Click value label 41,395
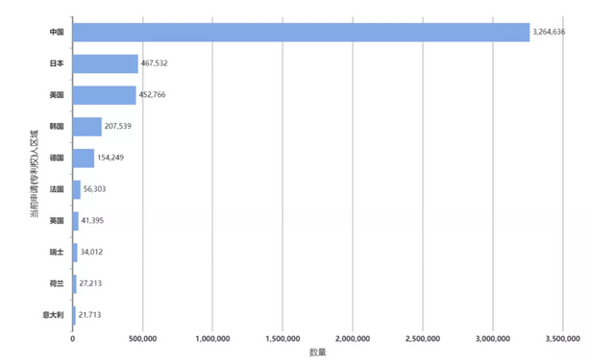The width and height of the screenshot is (590, 364). [x=92, y=220]
